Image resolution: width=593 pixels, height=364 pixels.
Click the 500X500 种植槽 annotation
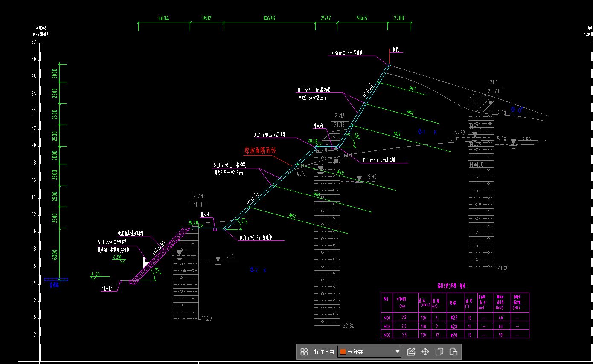pos(113,242)
